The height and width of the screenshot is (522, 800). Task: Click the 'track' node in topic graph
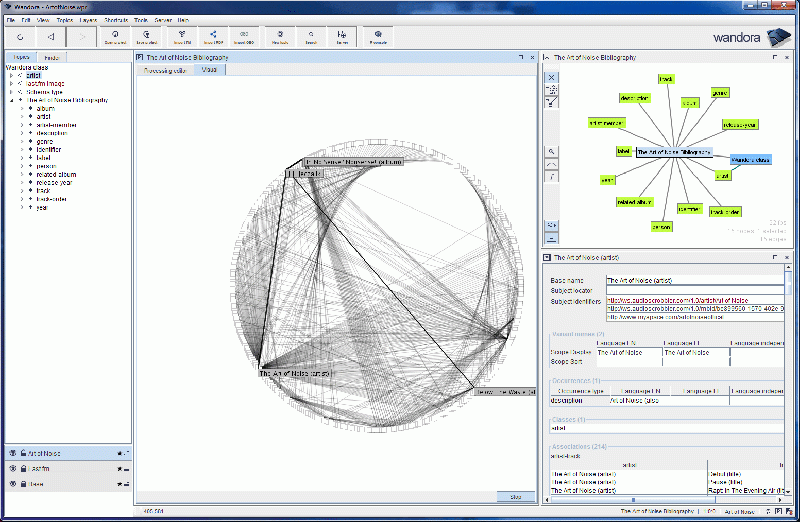click(665, 78)
